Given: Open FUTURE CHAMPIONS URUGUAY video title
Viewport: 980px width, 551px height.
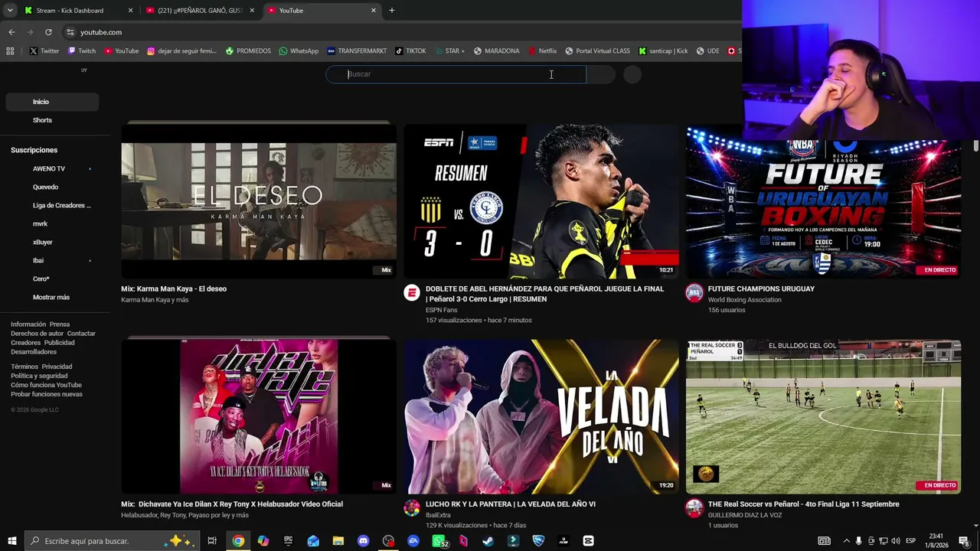Looking at the screenshot, I should coord(761,289).
